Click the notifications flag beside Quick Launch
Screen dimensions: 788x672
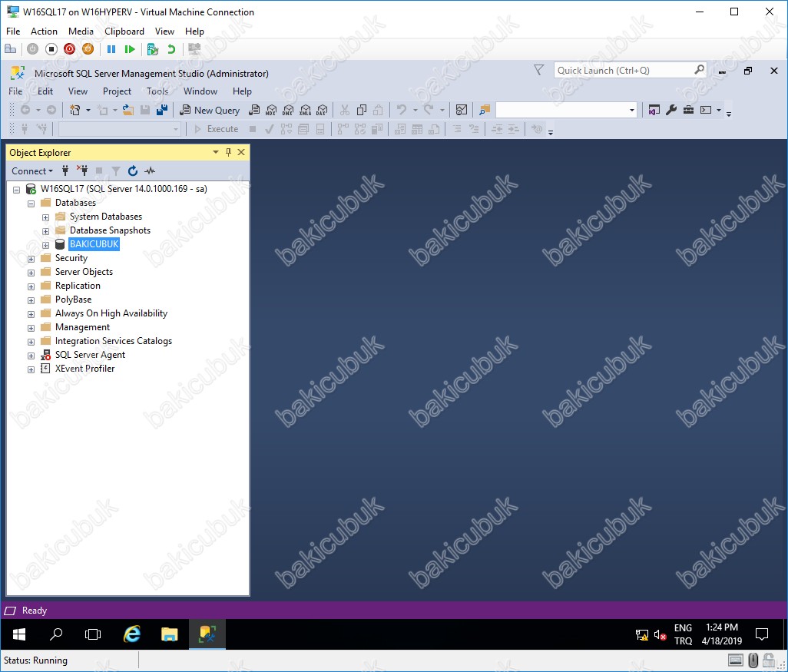(538, 70)
